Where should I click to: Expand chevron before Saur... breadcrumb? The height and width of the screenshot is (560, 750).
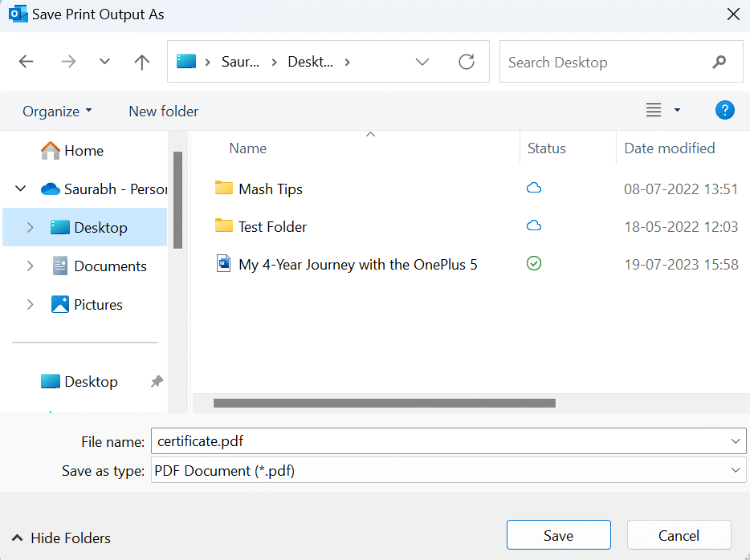(x=208, y=62)
